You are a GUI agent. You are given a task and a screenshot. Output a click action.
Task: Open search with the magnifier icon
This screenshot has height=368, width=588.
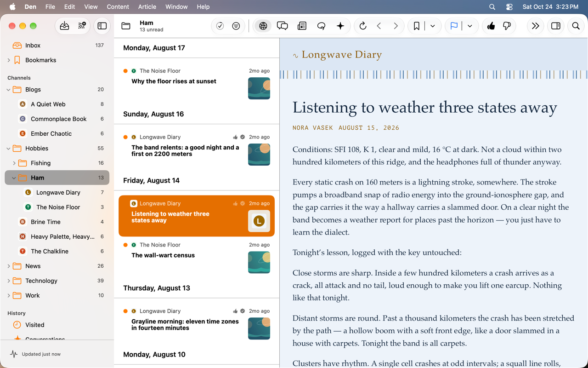click(576, 26)
